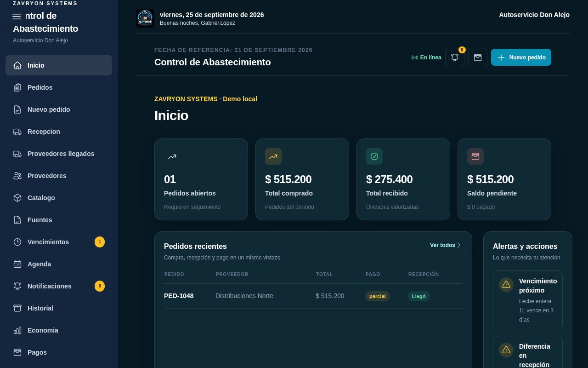Click the $ 275.400 Total recibido value
588x368 pixels.
[x=390, y=179]
